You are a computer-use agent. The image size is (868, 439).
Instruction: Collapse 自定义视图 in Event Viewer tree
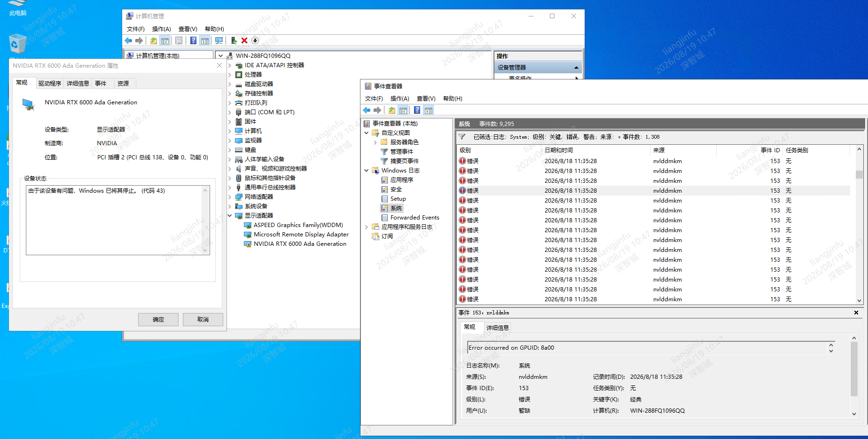(367, 133)
